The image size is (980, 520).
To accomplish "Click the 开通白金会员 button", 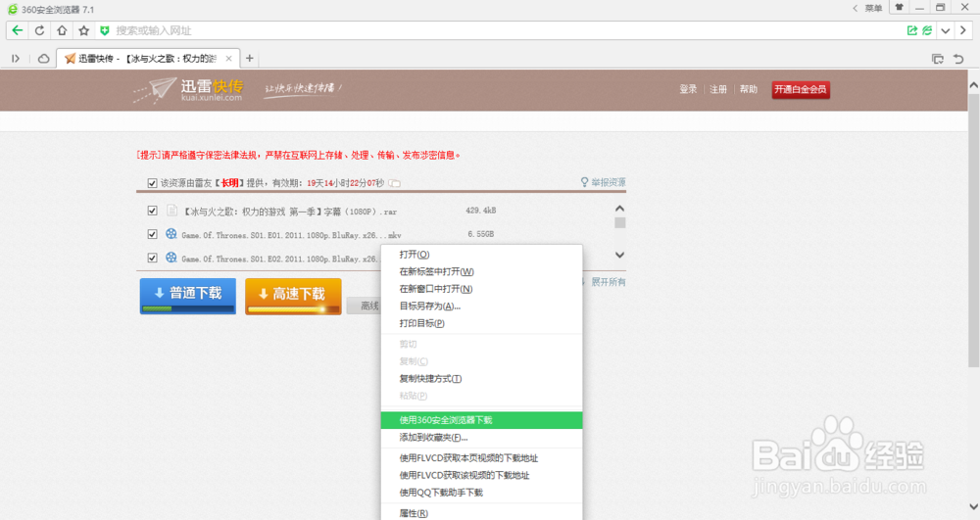I will 801,89.
